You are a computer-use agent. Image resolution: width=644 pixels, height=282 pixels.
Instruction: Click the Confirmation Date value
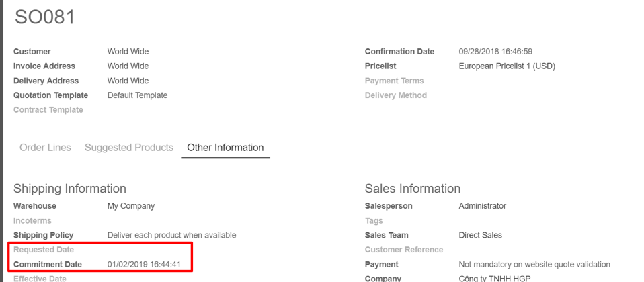point(495,52)
